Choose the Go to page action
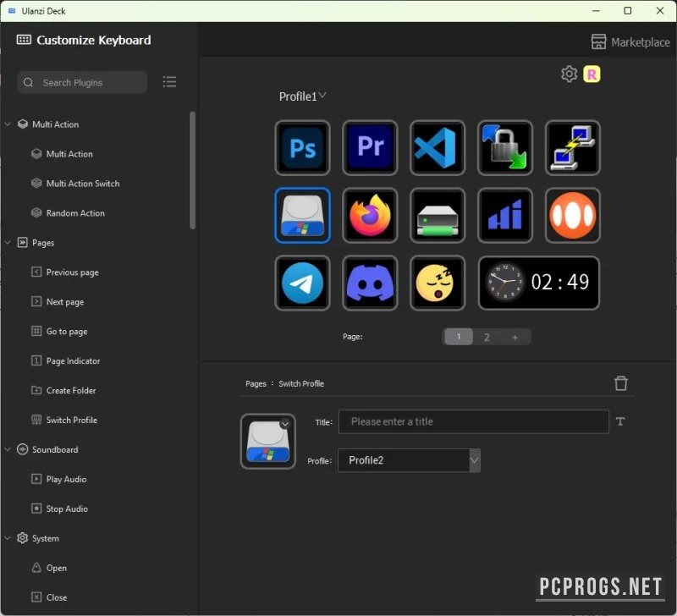677x616 pixels. [x=59, y=331]
